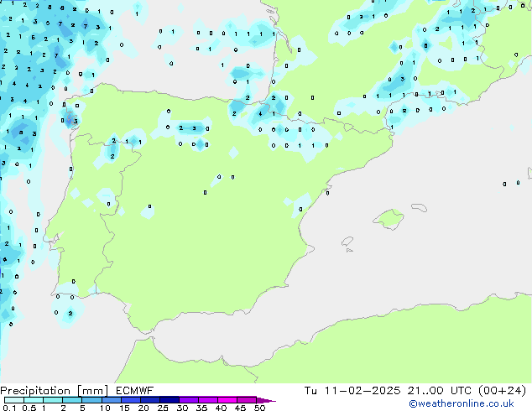Click the legend label '25'
This screenshot has height=411, width=532.
point(163,408)
